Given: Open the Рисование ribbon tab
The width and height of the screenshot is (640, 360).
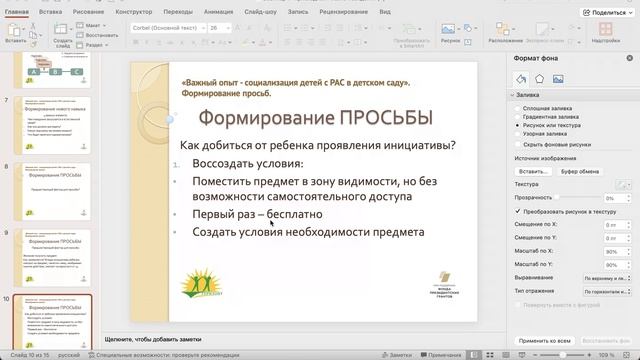Looking at the screenshot, I should point(88,12).
